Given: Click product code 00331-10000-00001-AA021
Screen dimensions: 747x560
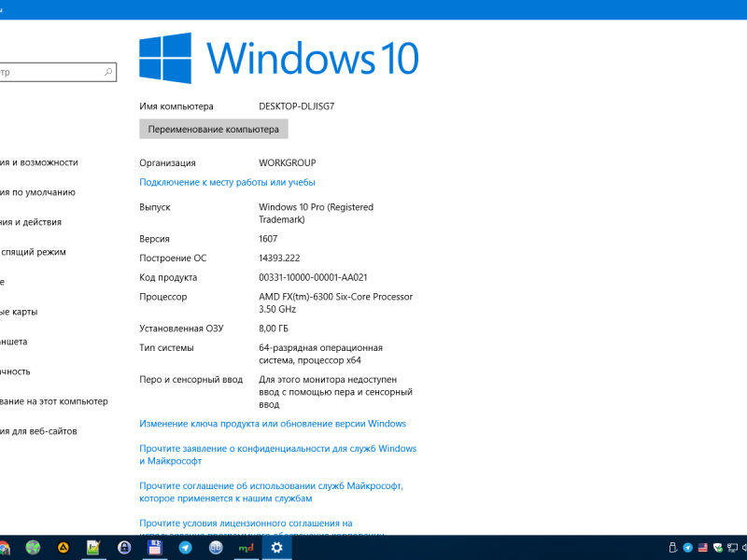Looking at the screenshot, I should tap(313, 277).
